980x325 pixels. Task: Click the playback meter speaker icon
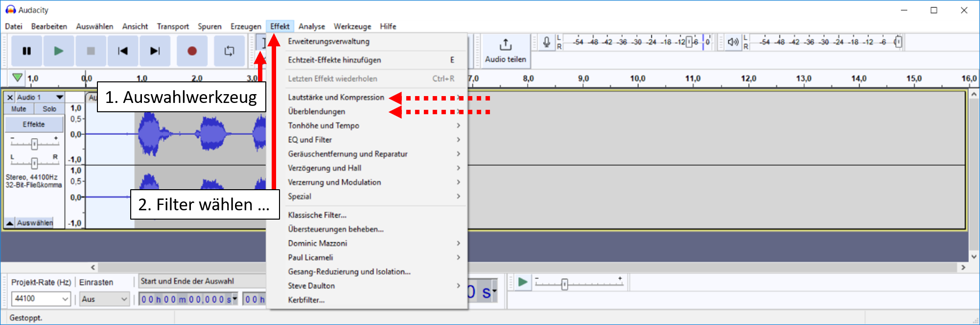[x=733, y=42]
